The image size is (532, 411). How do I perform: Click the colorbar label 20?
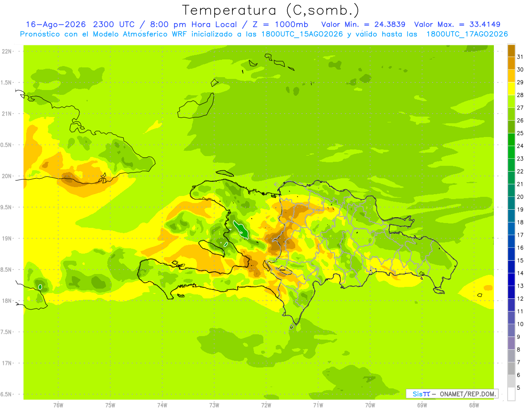(x=520, y=197)
